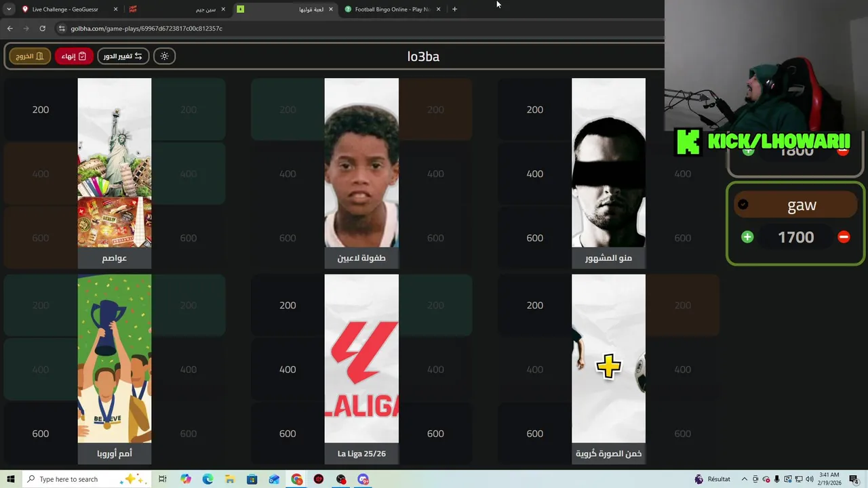868x488 pixels.
Task: Open Outlook mail from the taskbar
Action: click(x=274, y=479)
